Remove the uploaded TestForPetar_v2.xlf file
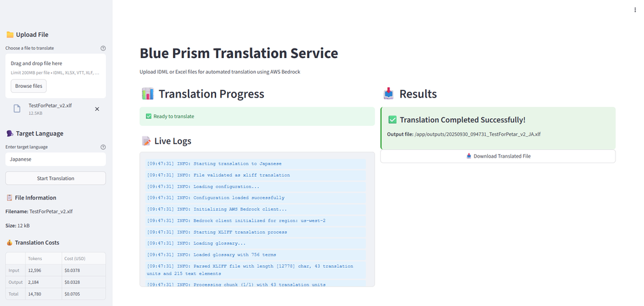644x306 pixels. tap(97, 109)
